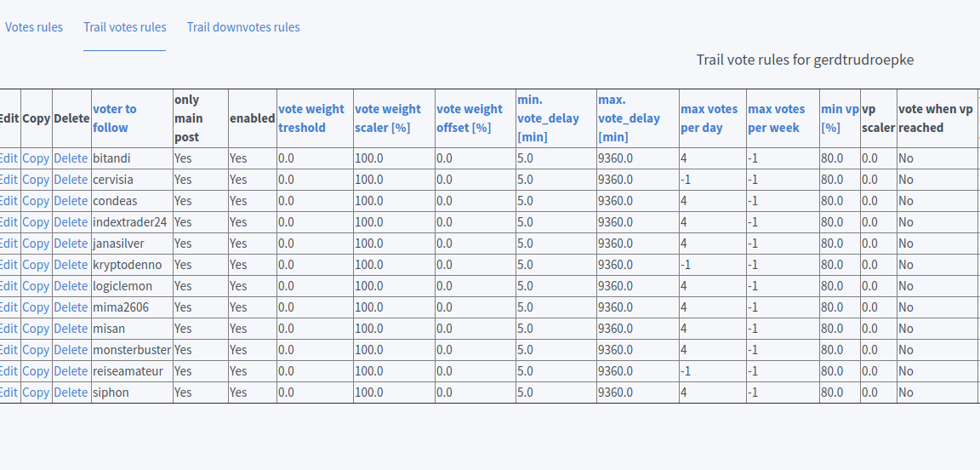Delete the janasilver rule
The width and height of the screenshot is (980, 470).
(71, 244)
